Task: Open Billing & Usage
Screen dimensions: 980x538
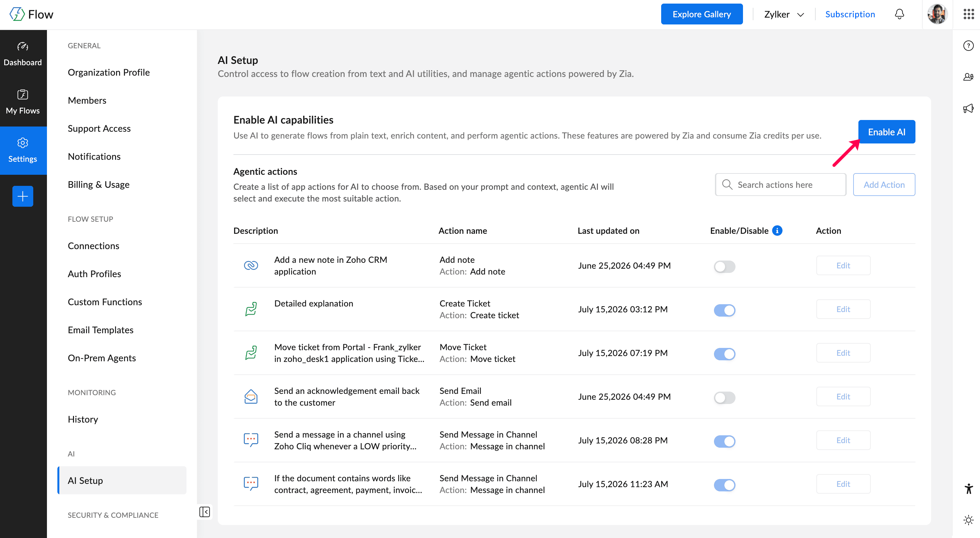Action: [x=99, y=185]
